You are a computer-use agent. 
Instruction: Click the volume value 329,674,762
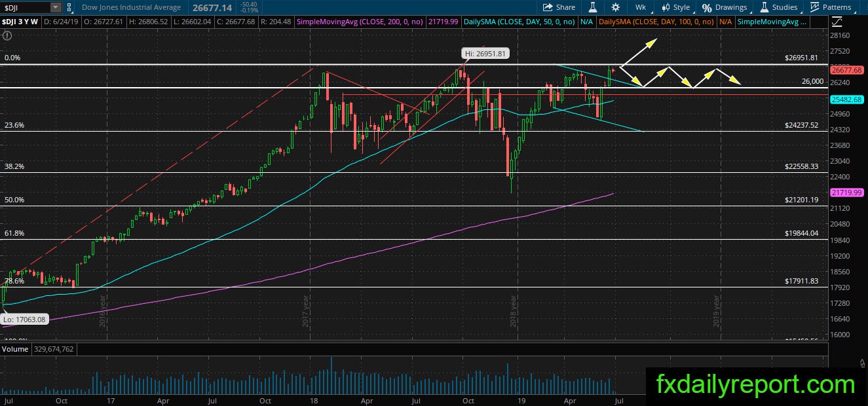(54, 349)
